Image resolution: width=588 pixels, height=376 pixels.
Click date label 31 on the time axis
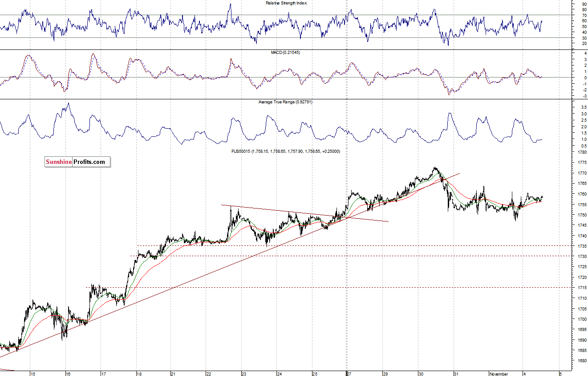pyautogui.click(x=456, y=374)
